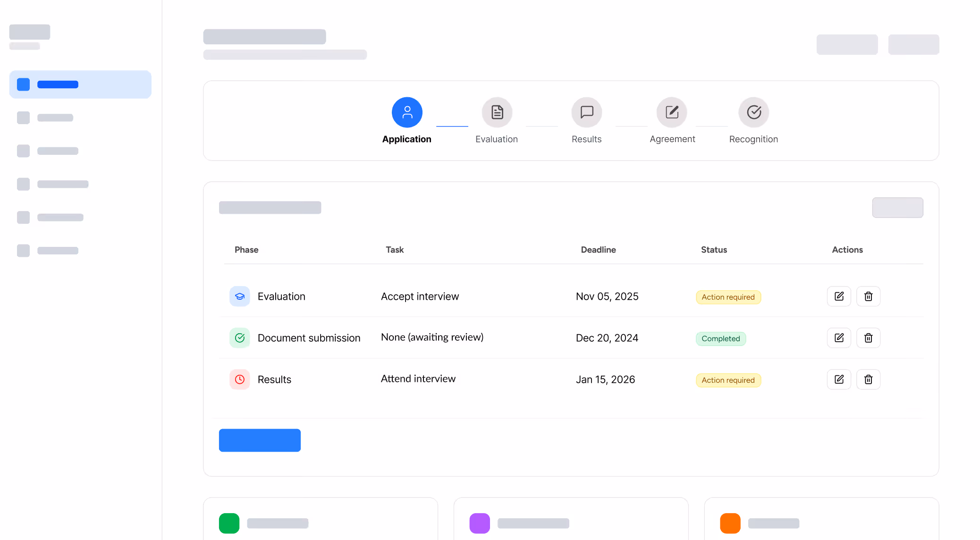The width and height of the screenshot is (980, 540).
Task: Click the Actions column header
Action: click(x=847, y=250)
